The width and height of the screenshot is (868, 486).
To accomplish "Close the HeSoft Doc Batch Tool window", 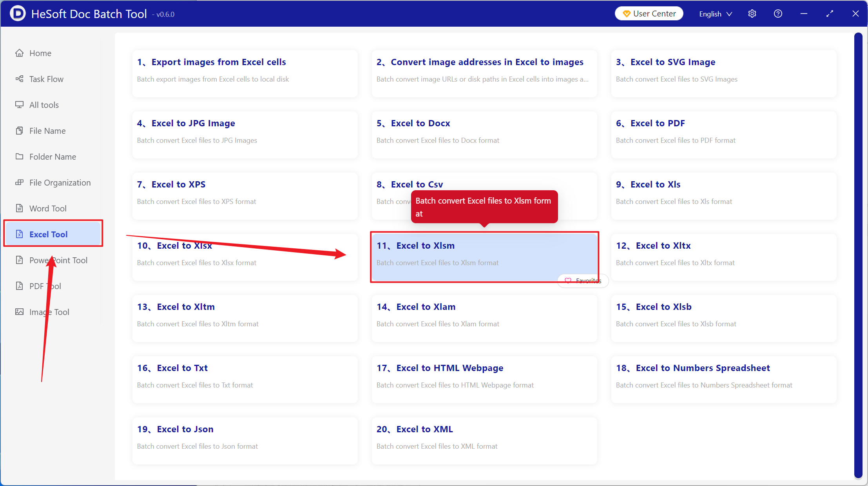I will (x=855, y=14).
